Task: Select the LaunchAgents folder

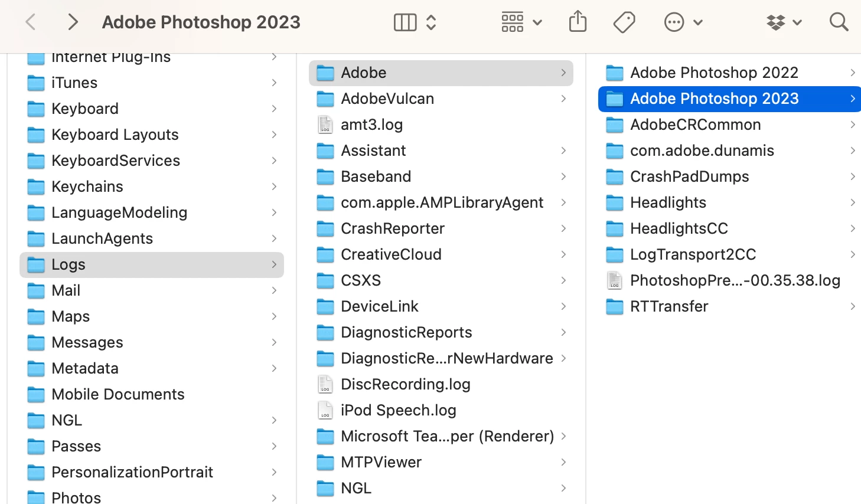Action: 152,238
